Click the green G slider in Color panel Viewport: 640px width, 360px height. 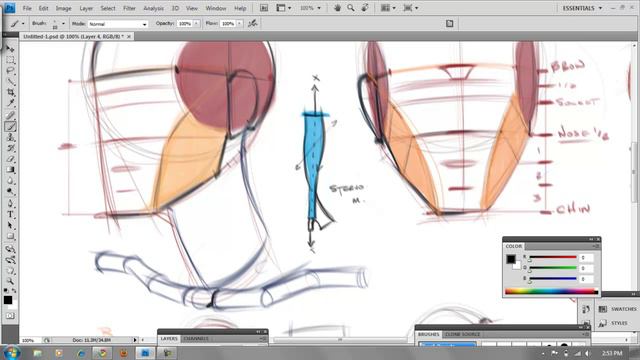pos(553,269)
